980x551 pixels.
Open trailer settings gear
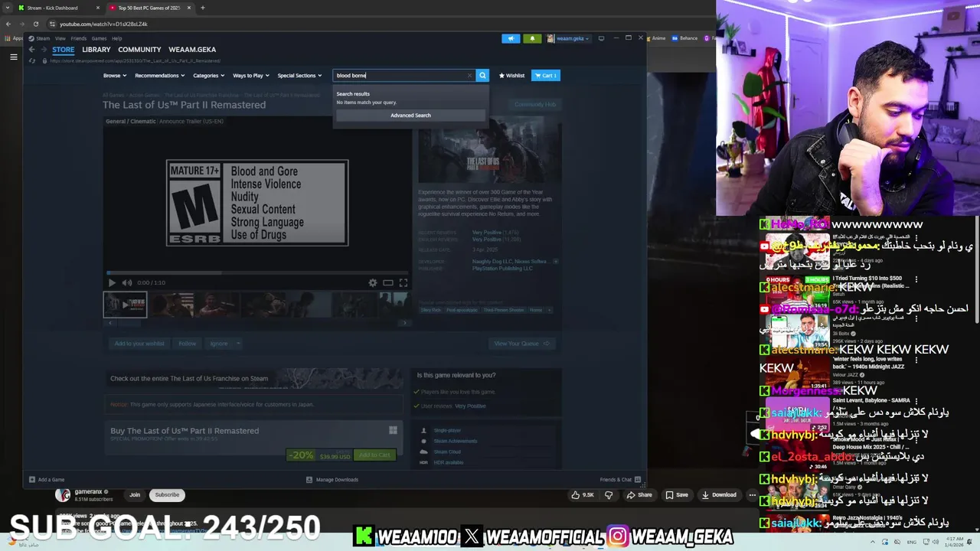tap(373, 282)
